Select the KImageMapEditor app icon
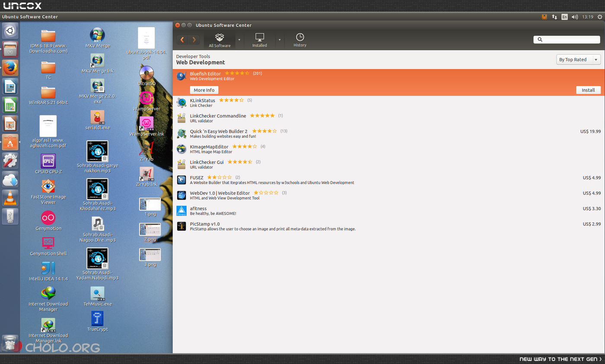Image resolution: width=605 pixels, height=364 pixels. pyautogui.click(x=181, y=149)
